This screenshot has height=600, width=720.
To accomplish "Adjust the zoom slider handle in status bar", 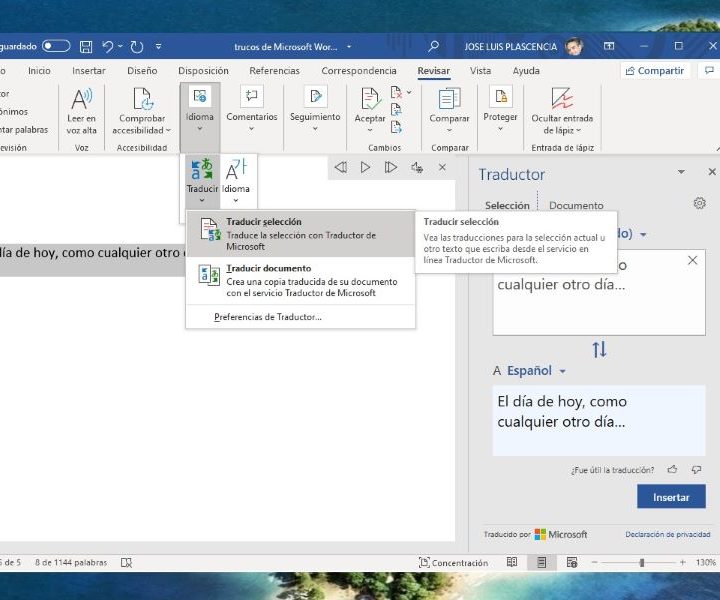I will point(642,562).
